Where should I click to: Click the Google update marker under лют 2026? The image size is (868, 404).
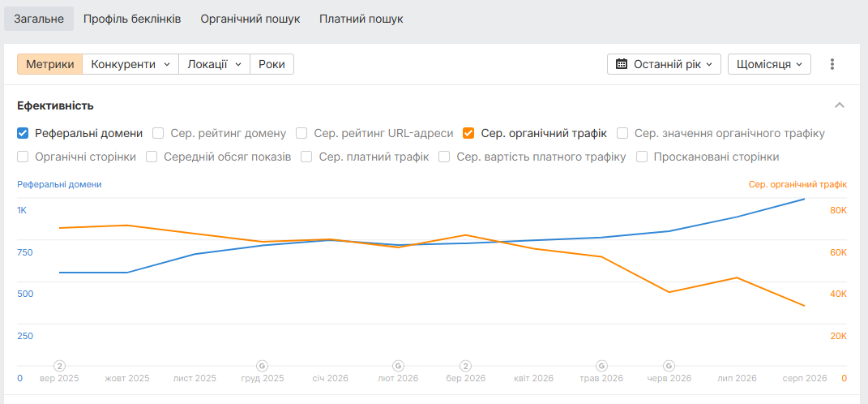click(x=398, y=366)
